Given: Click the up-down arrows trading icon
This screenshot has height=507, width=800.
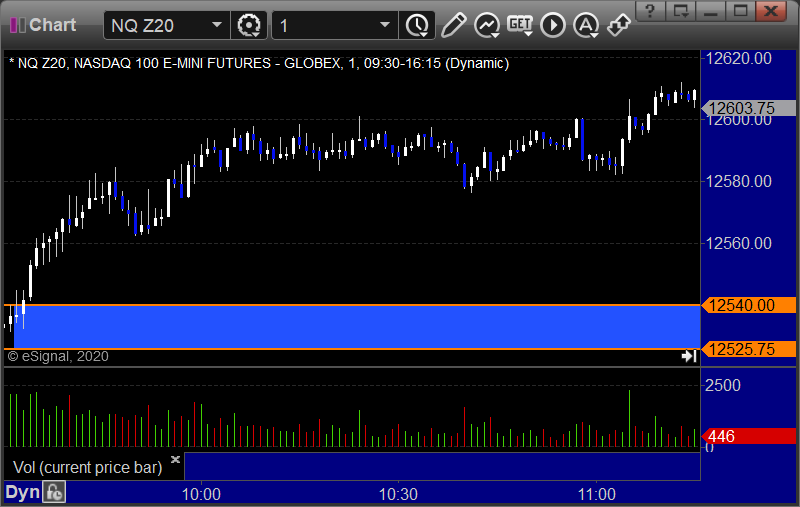Looking at the screenshot, I should coord(619,25).
